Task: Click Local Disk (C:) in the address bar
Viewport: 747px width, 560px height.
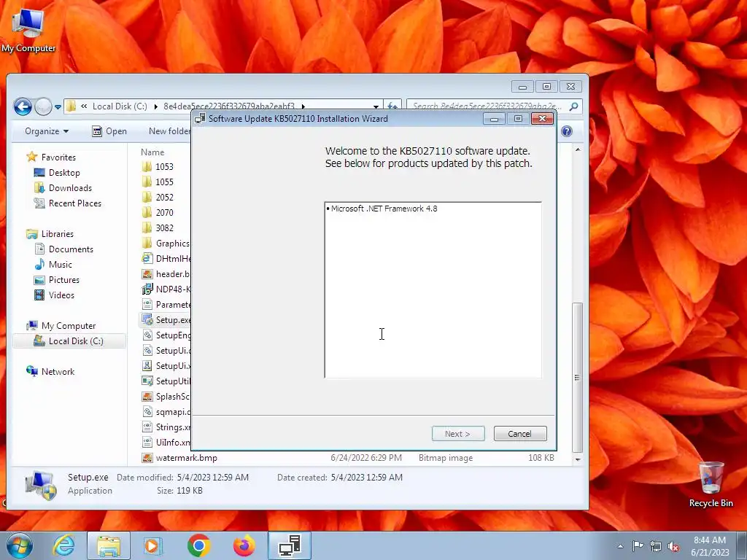Action: coord(120,106)
